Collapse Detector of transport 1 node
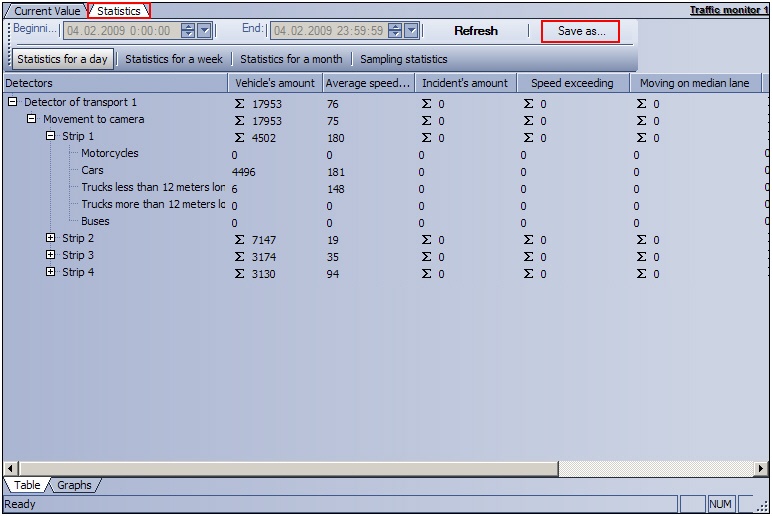The image size is (772, 516). coord(12,102)
